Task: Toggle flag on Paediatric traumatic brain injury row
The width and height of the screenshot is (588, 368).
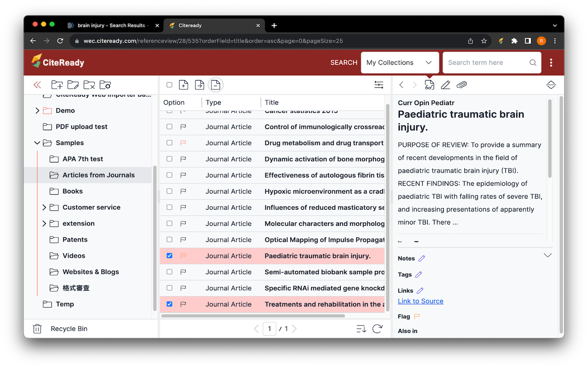Action: tap(183, 256)
